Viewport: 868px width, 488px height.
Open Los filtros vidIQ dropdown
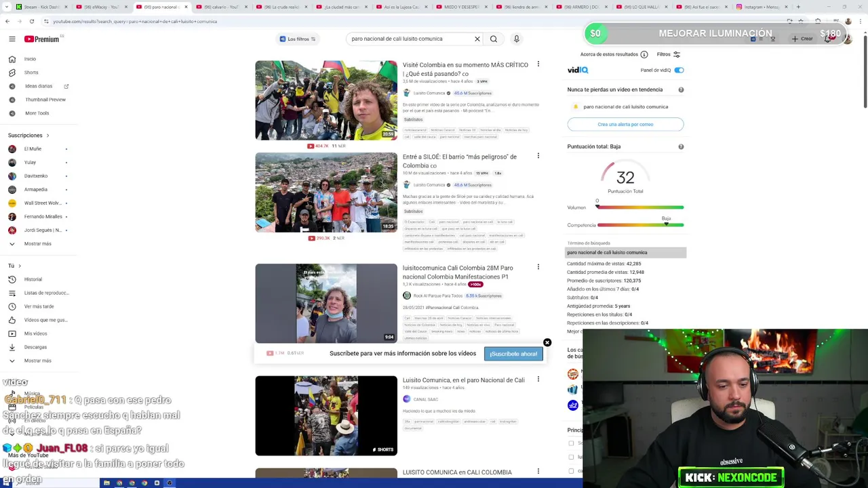point(298,39)
